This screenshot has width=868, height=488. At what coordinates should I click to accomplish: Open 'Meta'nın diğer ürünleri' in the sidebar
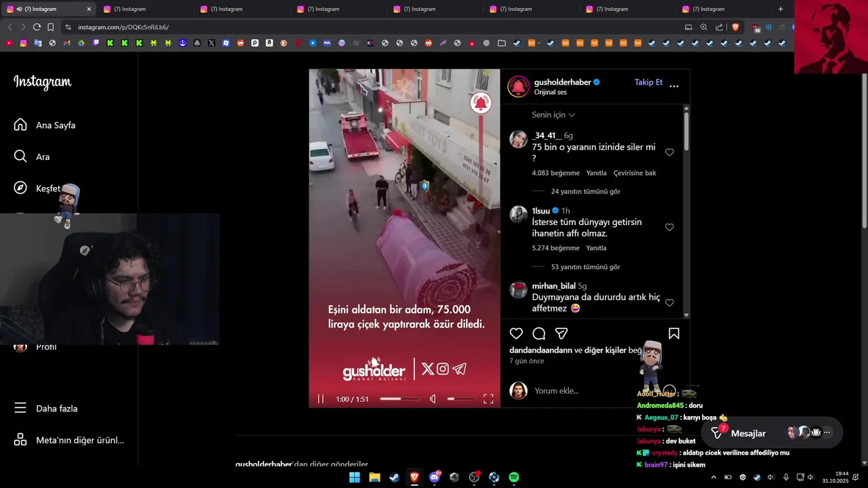pyautogui.click(x=68, y=440)
